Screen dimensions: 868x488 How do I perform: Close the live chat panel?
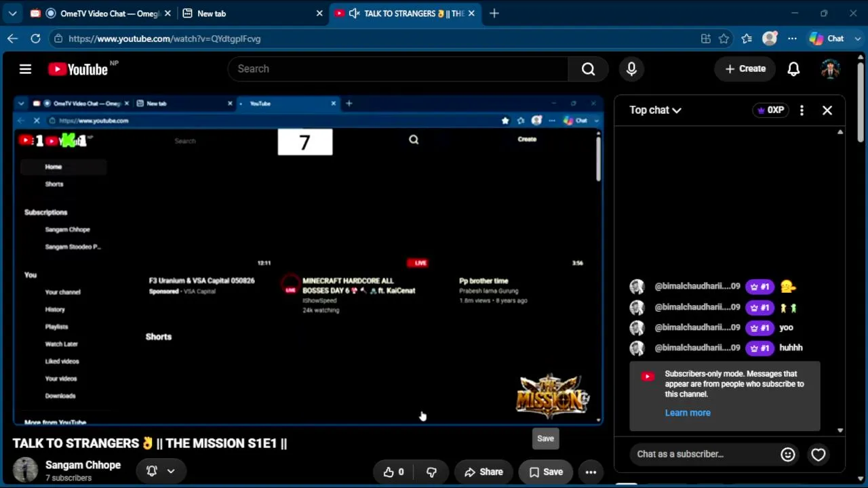coord(827,110)
